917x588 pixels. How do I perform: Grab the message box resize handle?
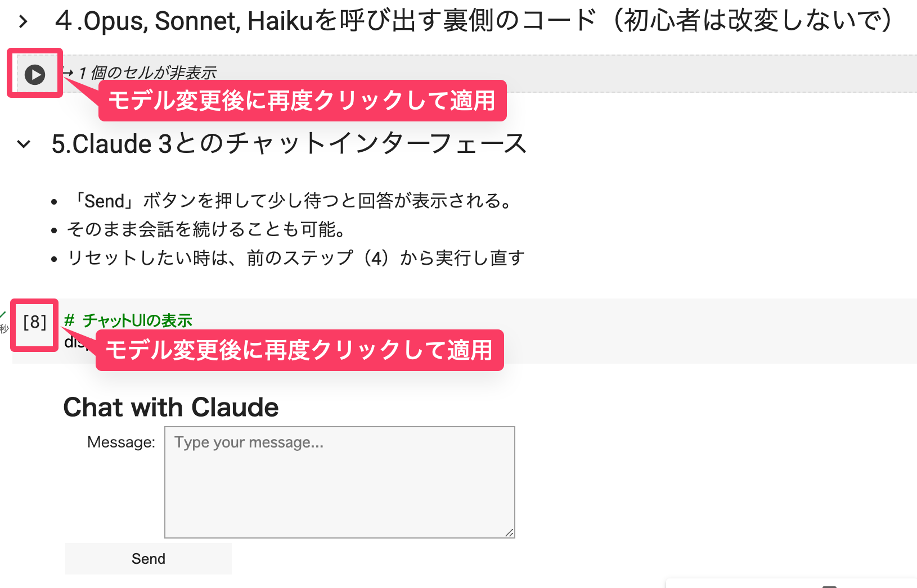509,533
